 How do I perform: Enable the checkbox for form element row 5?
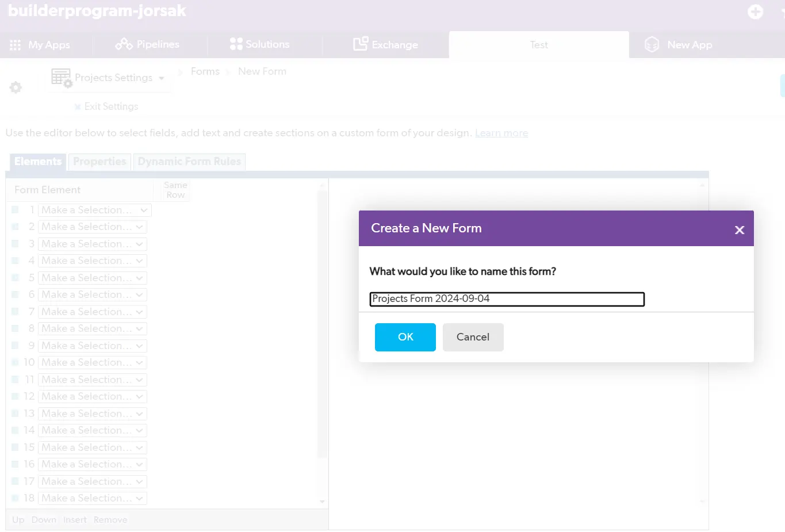[x=14, y=278]
